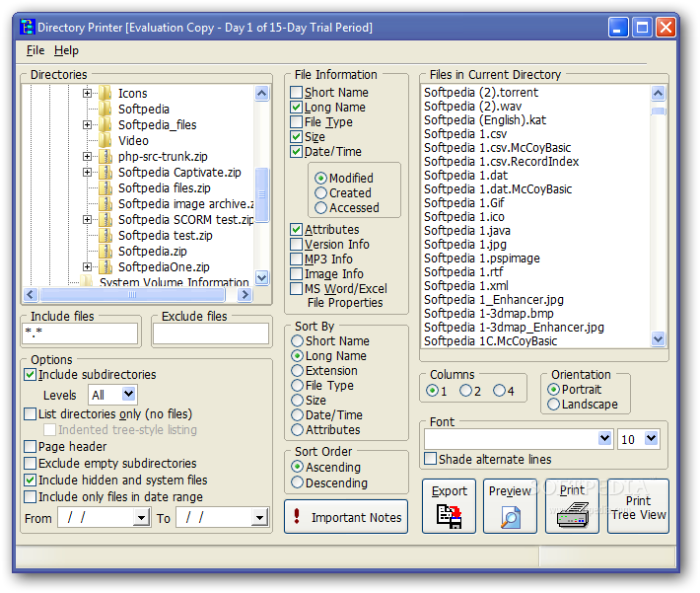Click the Print Tree View button

click(638, 506)
